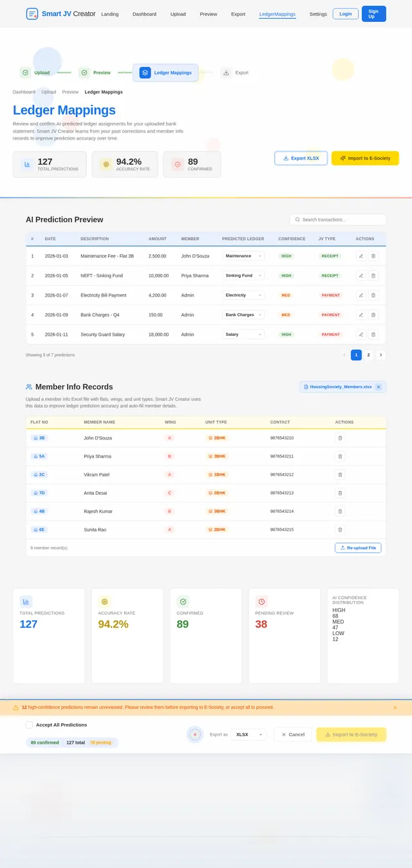Go to predictions page 2
This screenshot has height=868, width=412.
[x=368, y=355]
